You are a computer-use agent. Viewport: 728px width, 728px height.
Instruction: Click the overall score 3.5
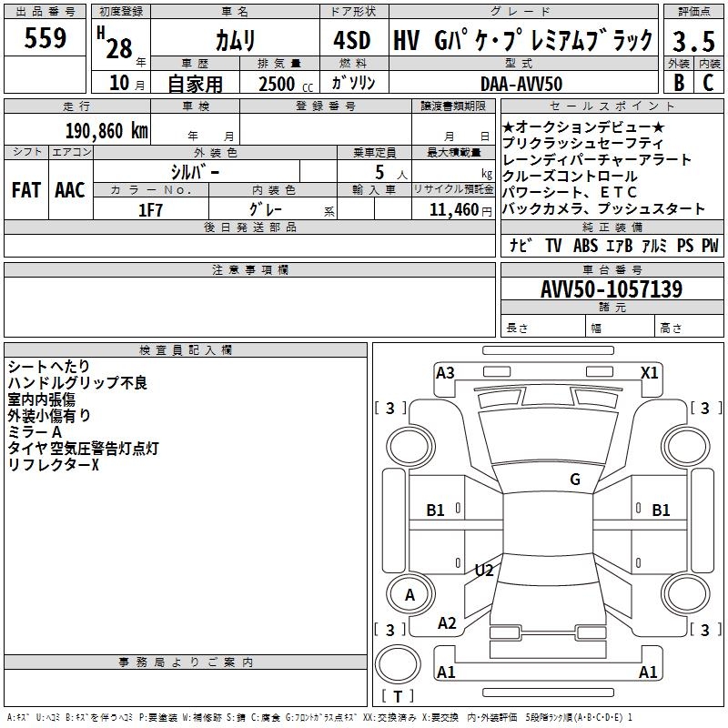693,41
